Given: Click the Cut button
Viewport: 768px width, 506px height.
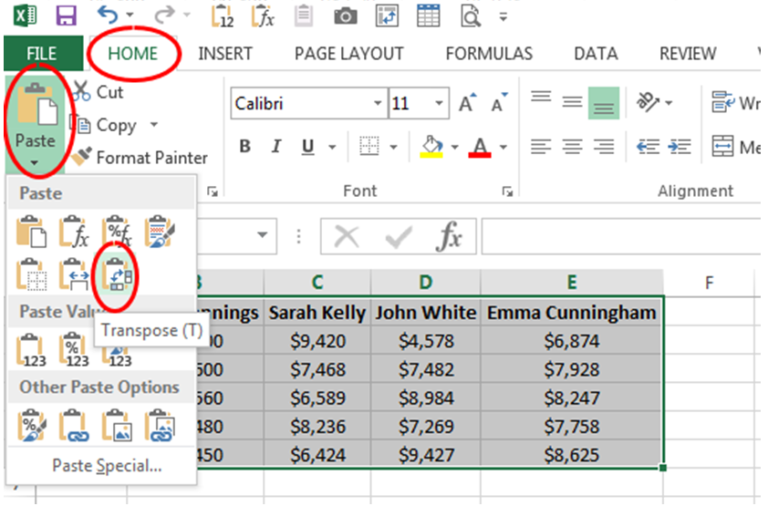Looking at the screenshot, I should click(98, 92).
